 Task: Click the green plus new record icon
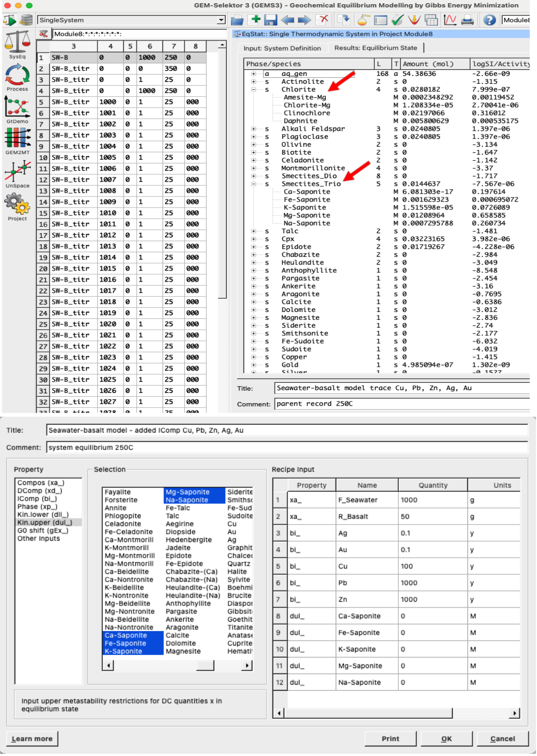pyautogui.click(x=255, y=19)
